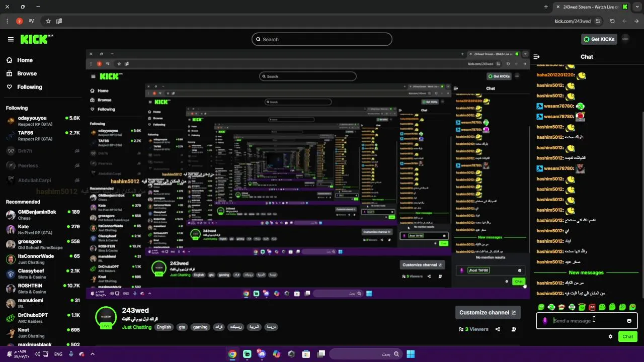Click the Windows taskbar search box
This screenshot has height=362, width=644.
(x=366, y=354)
